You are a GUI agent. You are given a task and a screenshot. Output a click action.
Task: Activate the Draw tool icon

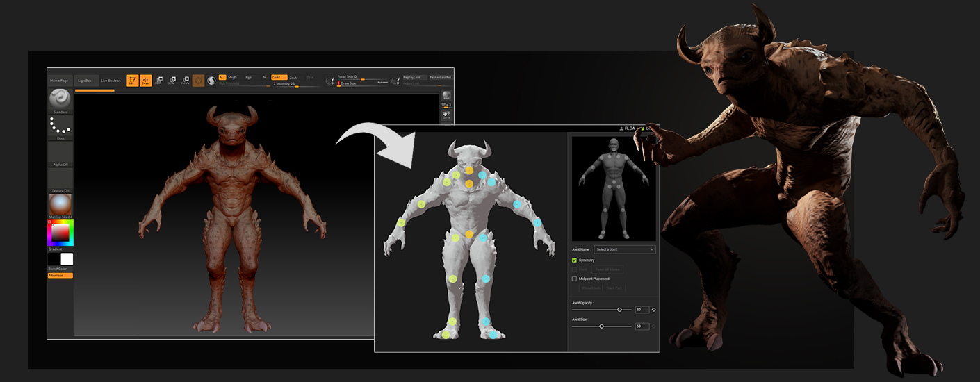coord(146,81)
